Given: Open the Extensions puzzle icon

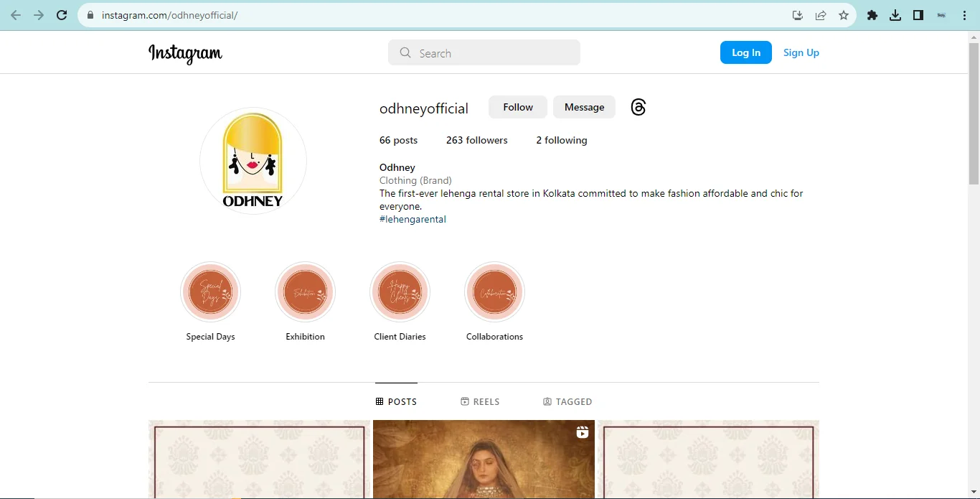Looking at the screenshot, I should click(872, 15).
